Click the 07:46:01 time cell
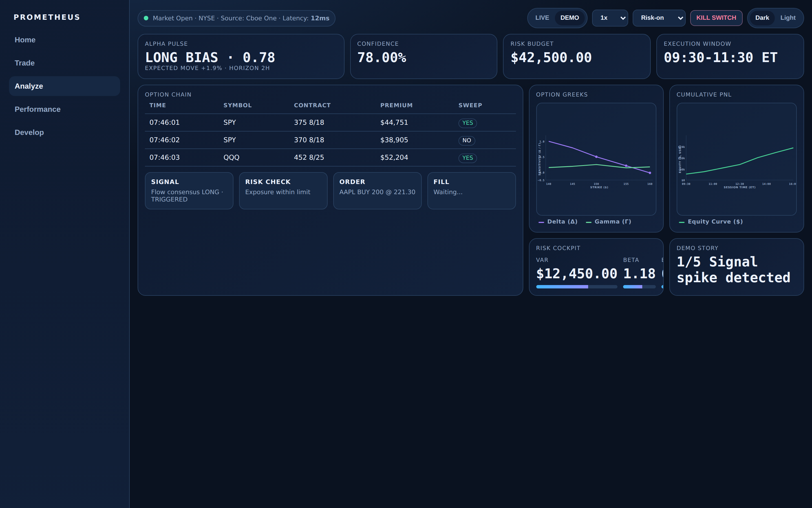 tap(164, 122)
